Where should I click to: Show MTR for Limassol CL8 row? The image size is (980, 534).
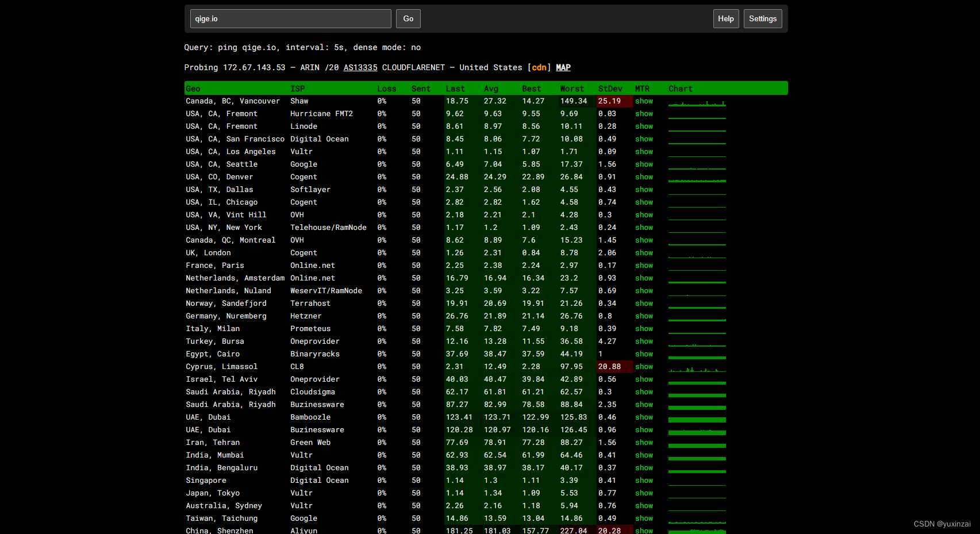tap(644, 367)
